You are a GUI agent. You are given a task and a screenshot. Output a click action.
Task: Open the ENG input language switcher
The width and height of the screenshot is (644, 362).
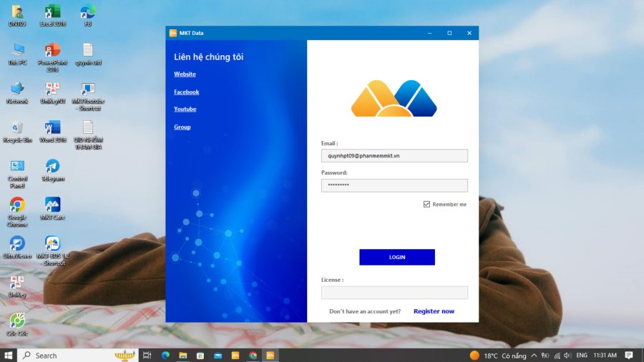(582, 356)
